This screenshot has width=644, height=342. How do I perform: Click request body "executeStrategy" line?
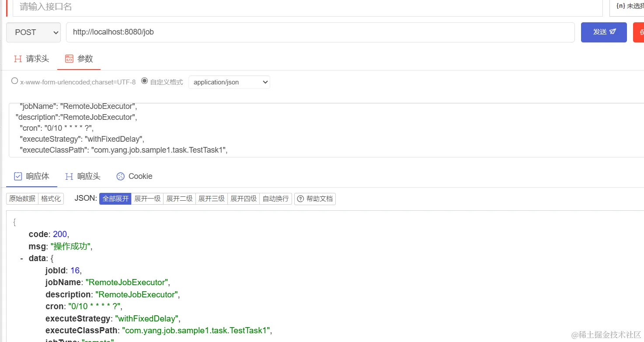(x=82, y=139)
